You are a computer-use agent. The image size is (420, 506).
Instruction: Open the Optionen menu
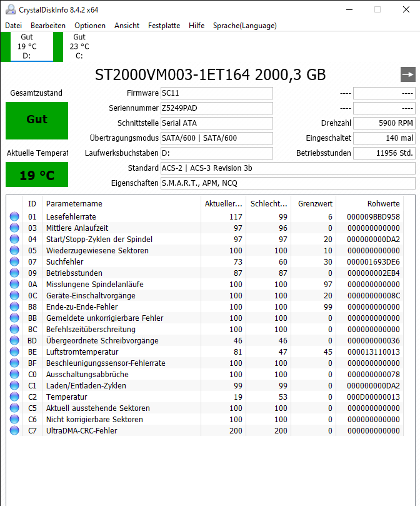pyautogui.click(x=90, y=26)
